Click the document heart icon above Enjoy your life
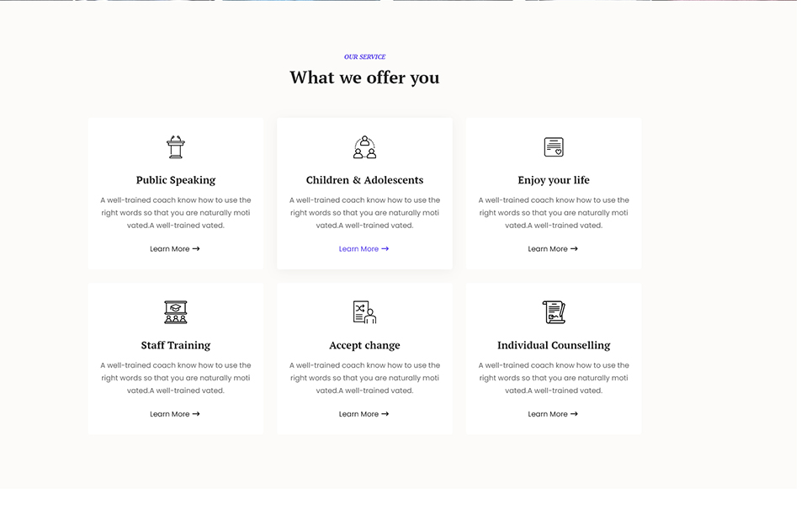 tap(554, 147)
